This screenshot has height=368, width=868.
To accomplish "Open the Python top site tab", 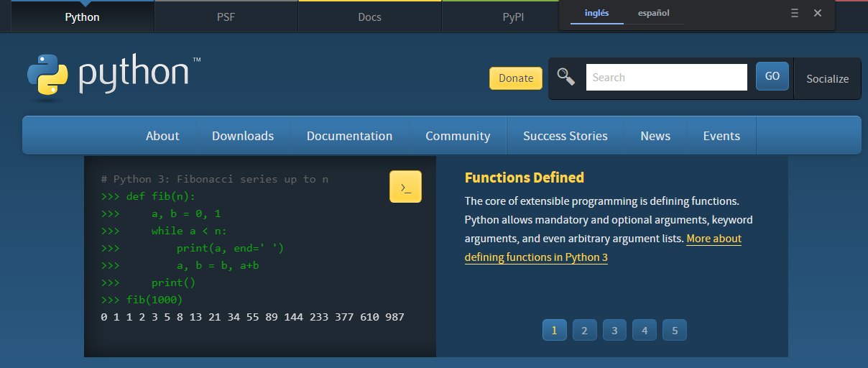I will (82, 17).
